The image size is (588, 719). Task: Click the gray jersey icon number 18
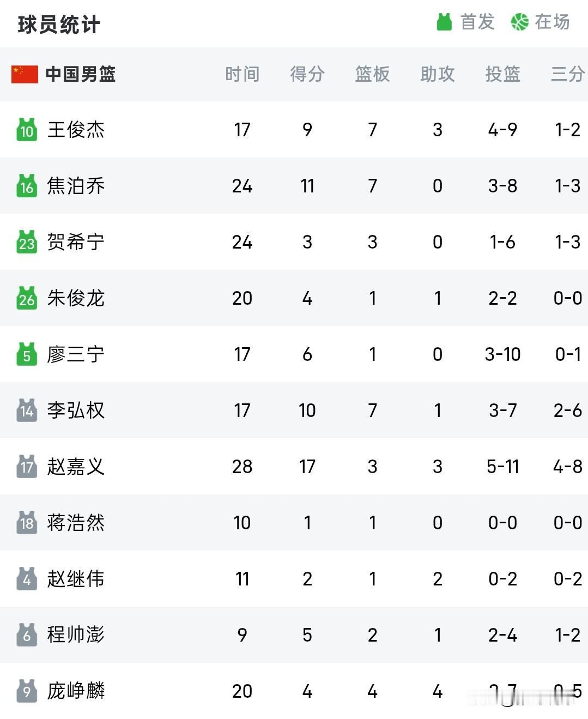(x=27, y=523)
